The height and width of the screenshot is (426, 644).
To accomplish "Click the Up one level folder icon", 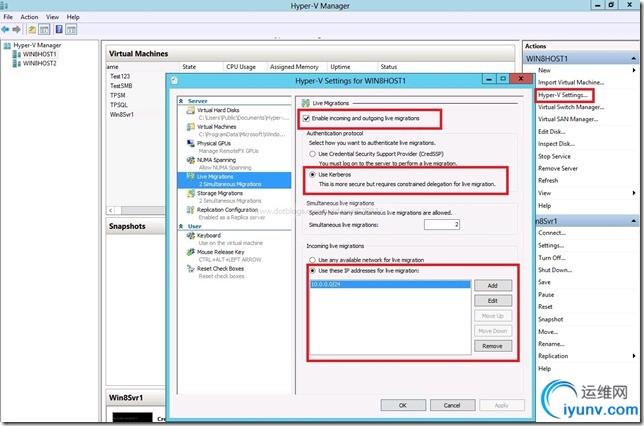I will [x=32, y=30].
